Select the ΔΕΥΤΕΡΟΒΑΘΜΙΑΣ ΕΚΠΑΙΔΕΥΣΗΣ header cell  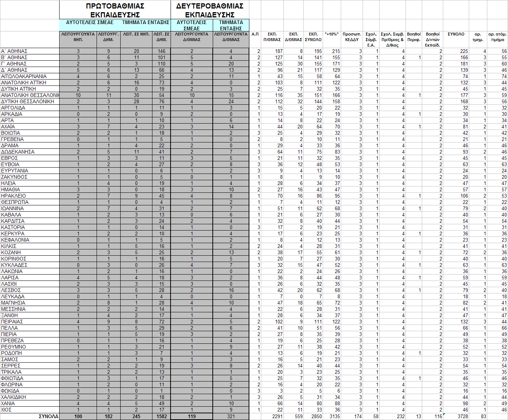tap(210, 10)
